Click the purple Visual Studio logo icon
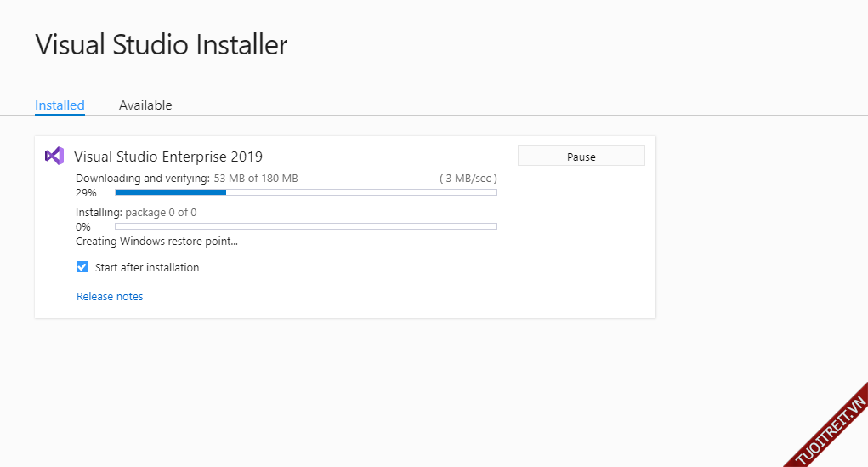 point(54,156)
